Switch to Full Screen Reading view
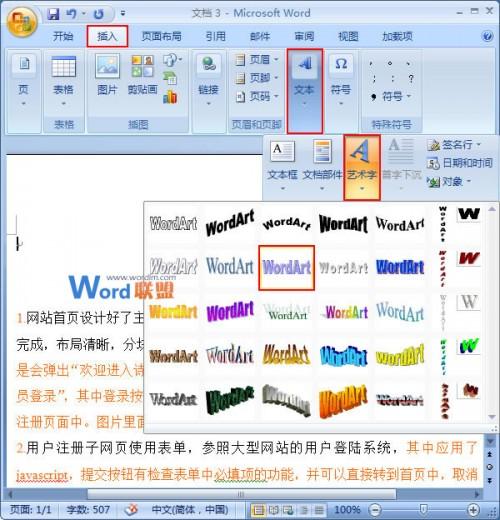Viewport: 500px width, 520px height. [273, 510]
